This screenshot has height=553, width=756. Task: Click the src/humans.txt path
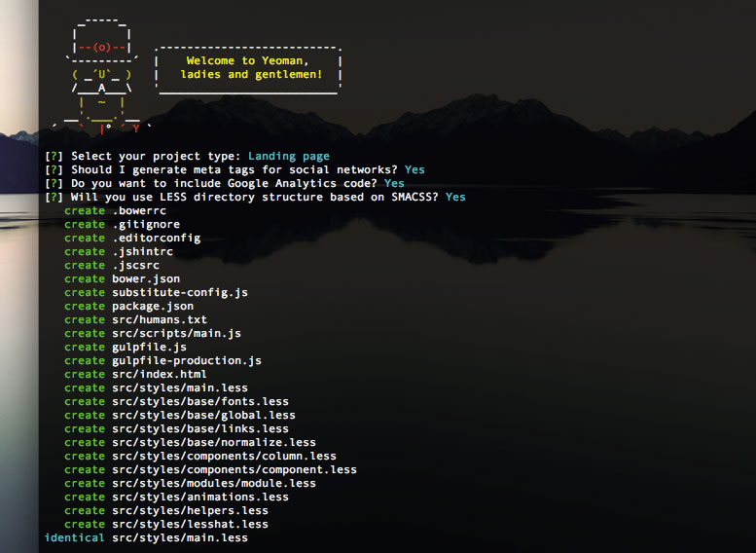(160, 319)
